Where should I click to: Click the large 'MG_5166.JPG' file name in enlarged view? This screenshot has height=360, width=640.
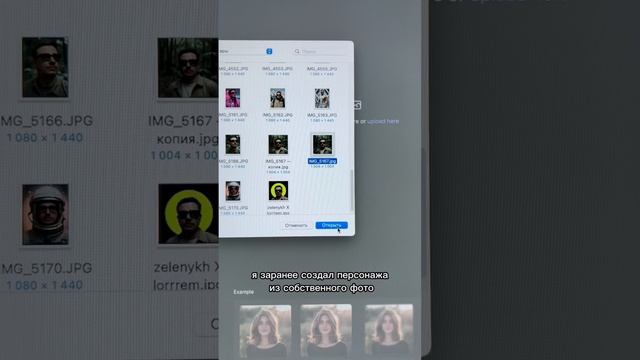(47, 121)
